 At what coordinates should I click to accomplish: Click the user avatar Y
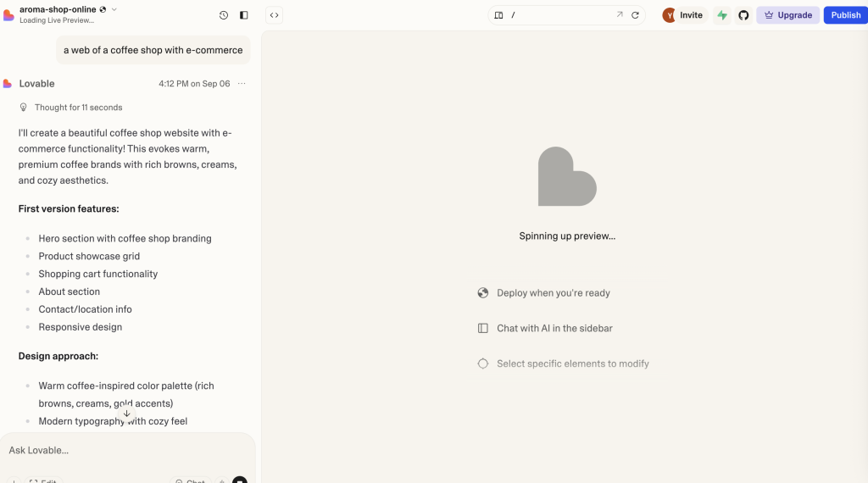669,15
